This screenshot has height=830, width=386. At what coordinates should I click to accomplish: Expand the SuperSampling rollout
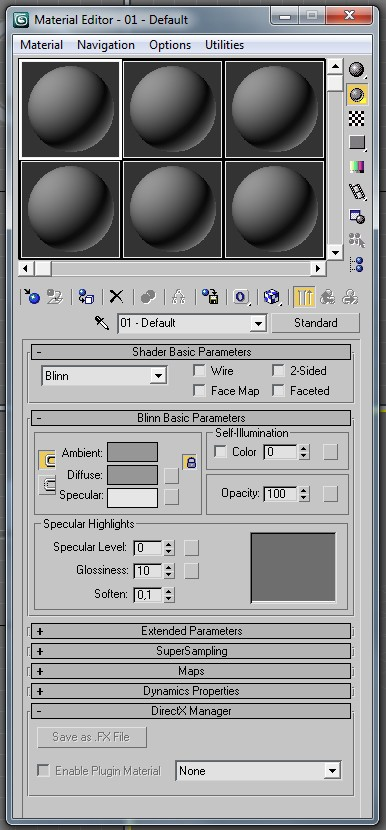191,651
